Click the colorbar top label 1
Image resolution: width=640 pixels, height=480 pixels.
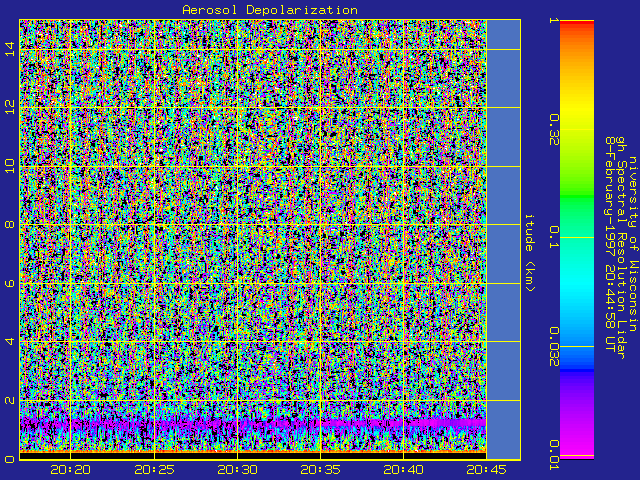(553, 20)
